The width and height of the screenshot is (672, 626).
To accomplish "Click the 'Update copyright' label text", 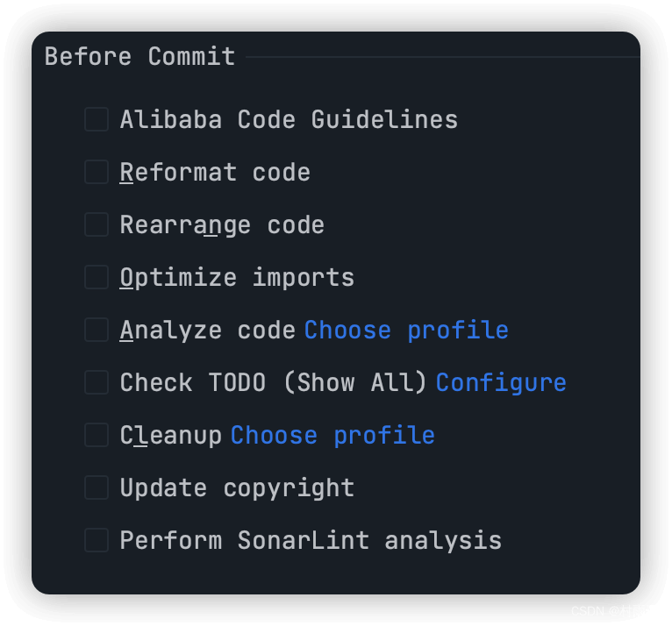I will click(x=237, y=488).
